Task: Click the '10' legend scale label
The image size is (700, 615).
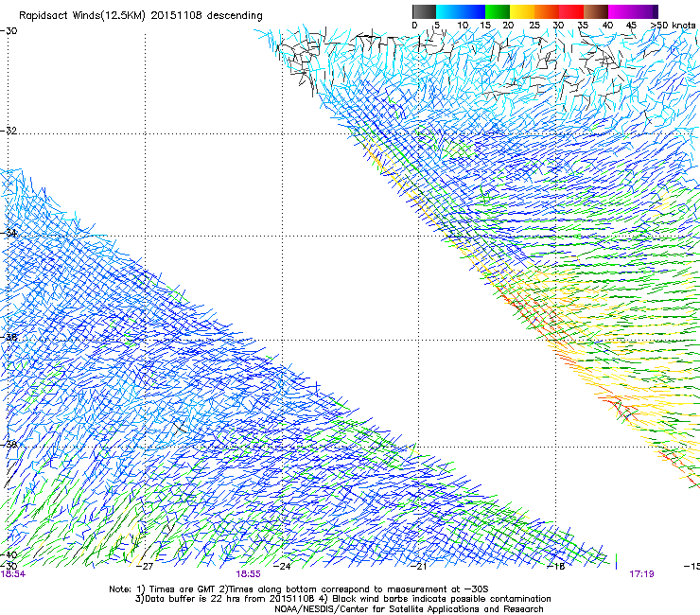Action: pos(462,25)
